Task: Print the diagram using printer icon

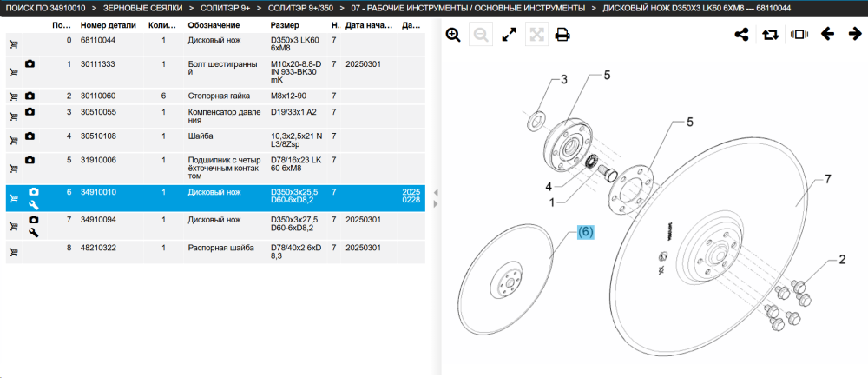Action: [x=562, y=35]
